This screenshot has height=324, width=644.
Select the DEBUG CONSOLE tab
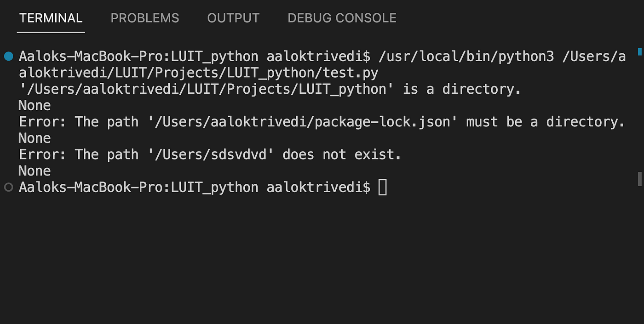tap(342, 18)
